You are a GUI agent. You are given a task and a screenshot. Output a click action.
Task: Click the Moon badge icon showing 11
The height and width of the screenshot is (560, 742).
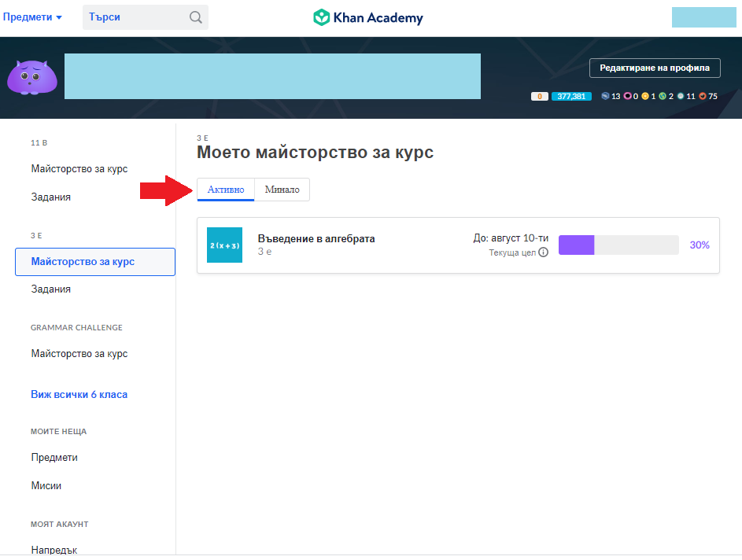pyautogui.click(x=681, y=96)
